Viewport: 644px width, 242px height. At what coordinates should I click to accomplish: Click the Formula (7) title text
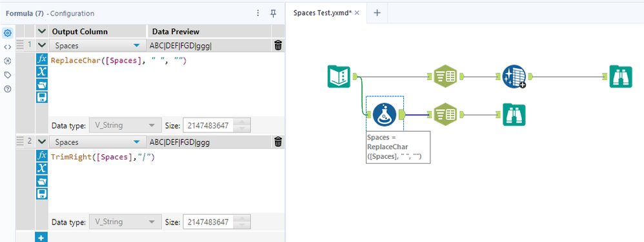(x=25, y=13)
